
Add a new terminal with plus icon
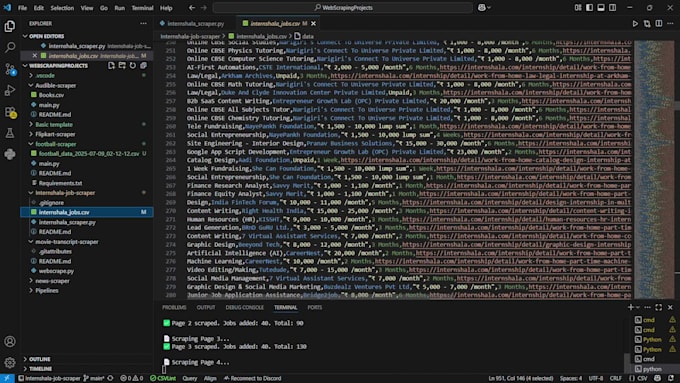(630, 307)
